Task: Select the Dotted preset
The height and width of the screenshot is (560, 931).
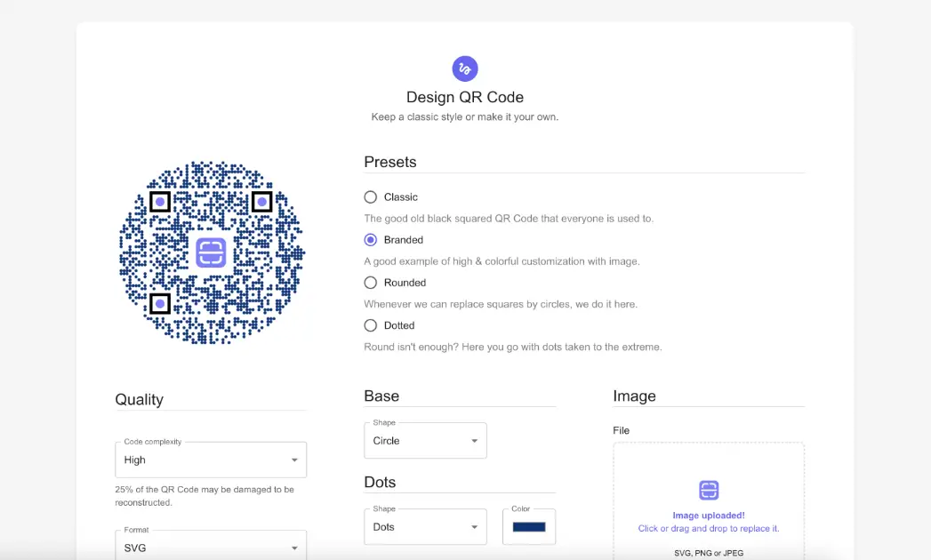Action: [370, 325]
